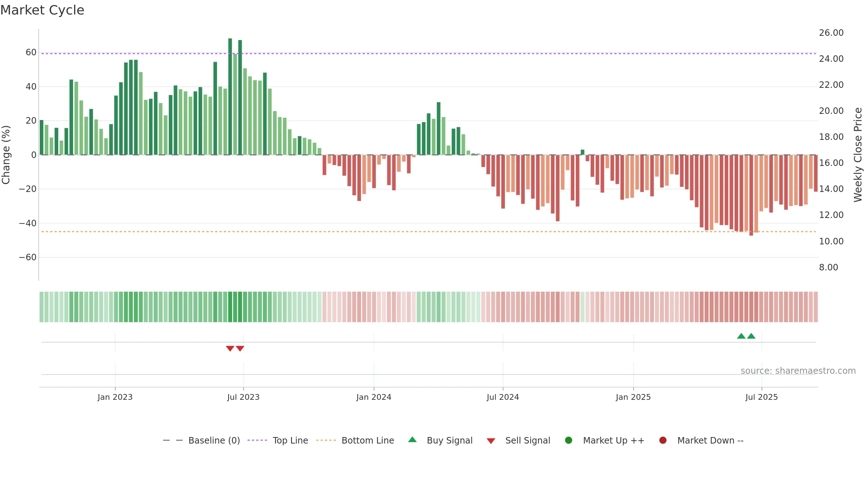
Task: Click the red Sell Signal triangle in legend
Action: coord(491,441)
